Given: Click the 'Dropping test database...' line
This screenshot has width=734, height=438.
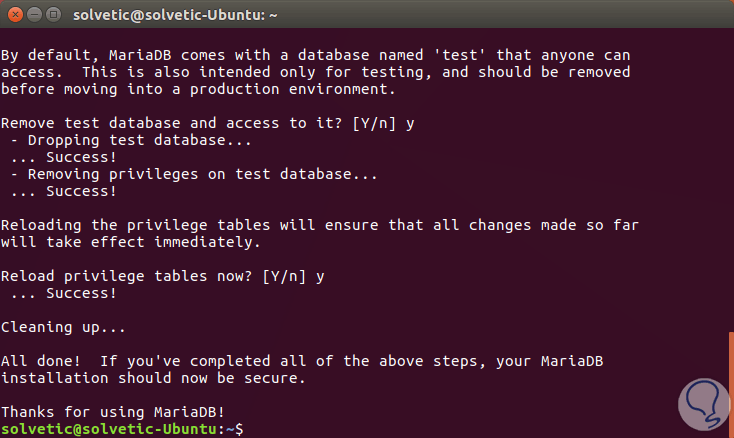Looking at the screenshot, I should click(126, 140).
